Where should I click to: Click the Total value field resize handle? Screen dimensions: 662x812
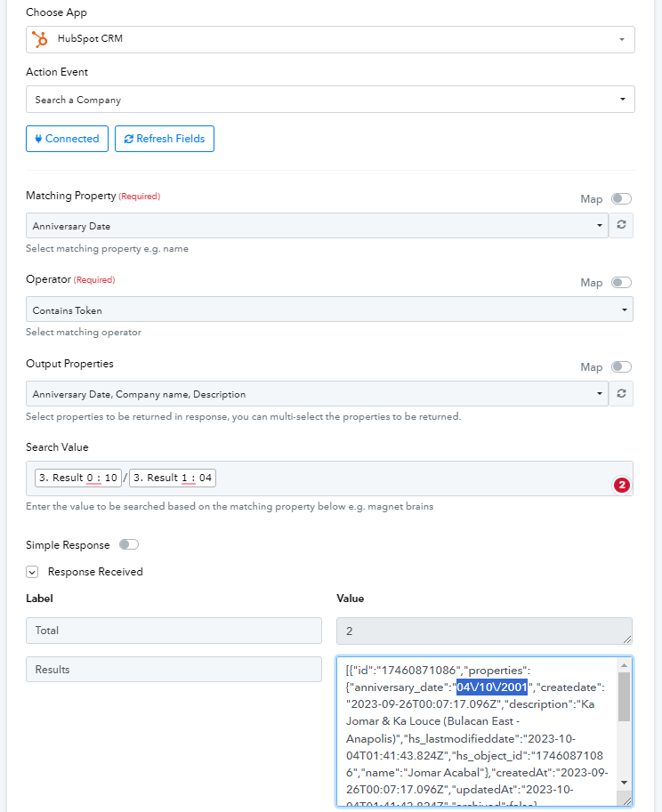[x=627, y=639]
